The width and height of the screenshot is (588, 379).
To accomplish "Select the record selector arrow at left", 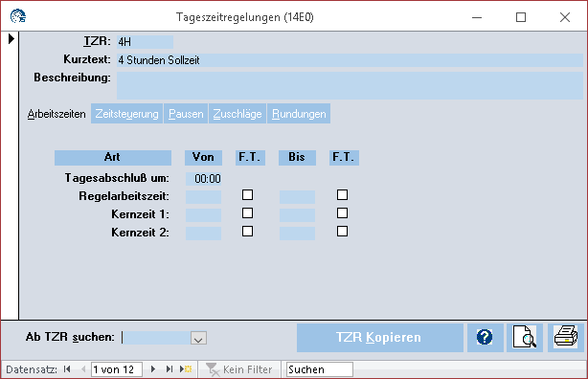I will pyautogui.click(x=11, y=38).
